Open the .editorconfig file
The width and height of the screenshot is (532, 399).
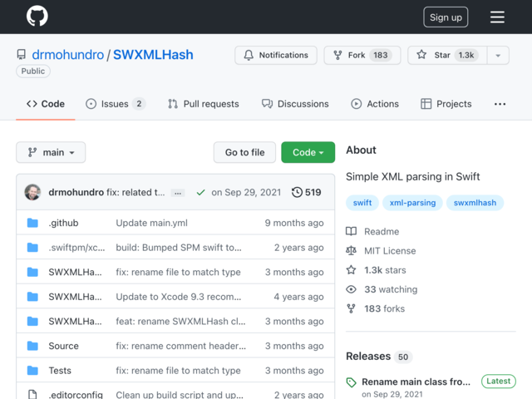(76, 395)
